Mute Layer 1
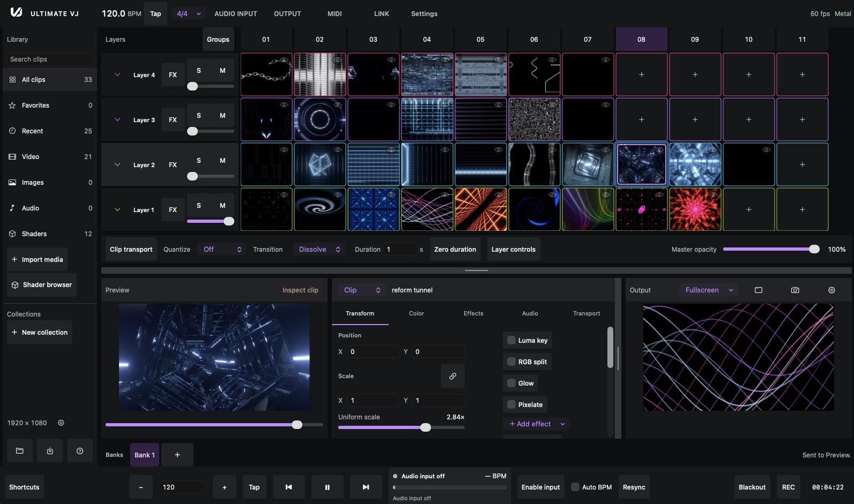Screen dimensions: 854x504 (222, 205)
